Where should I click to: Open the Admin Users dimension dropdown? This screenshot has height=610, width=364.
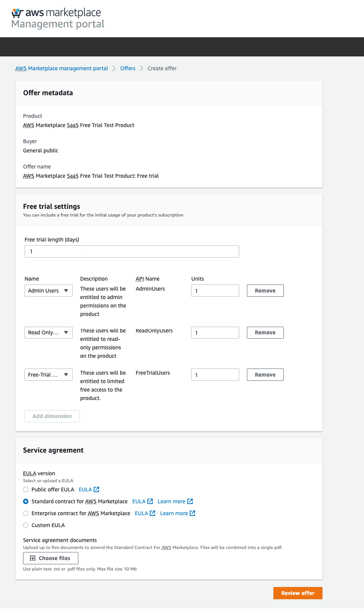click(48, 291)
